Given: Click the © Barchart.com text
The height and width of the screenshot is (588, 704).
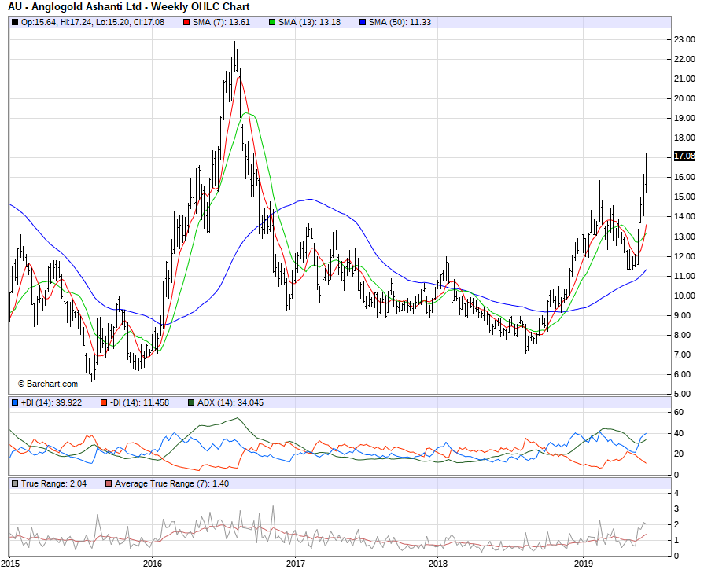Looking at the screenshot, I should pos(48,384).
